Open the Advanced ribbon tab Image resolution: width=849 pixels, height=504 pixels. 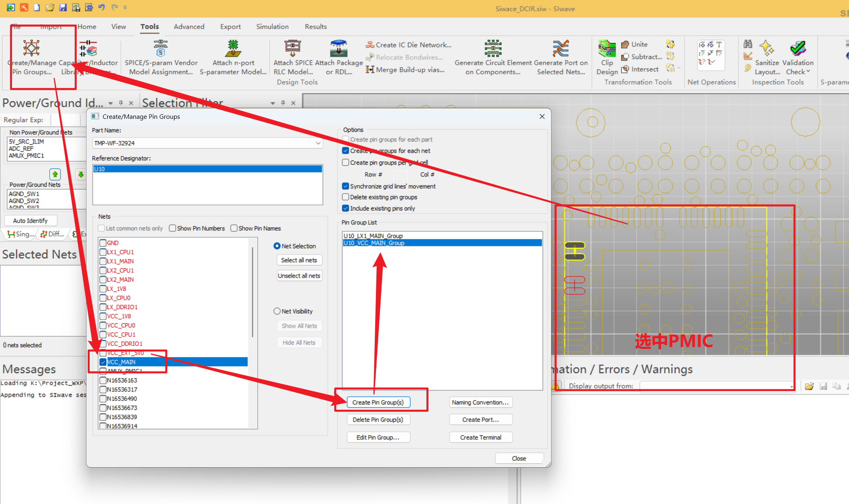(x=189, y=27)
